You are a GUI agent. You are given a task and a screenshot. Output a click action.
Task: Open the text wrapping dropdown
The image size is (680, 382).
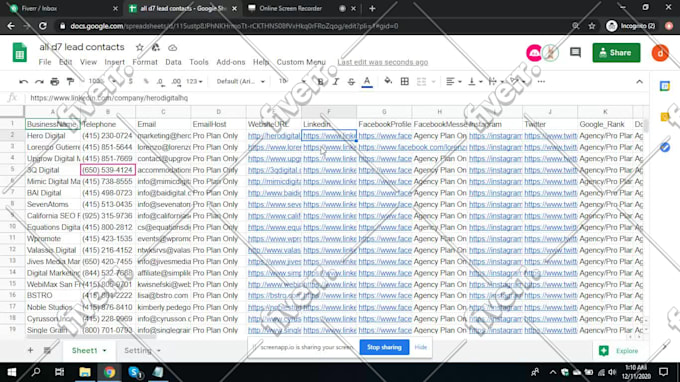[496, 82]
